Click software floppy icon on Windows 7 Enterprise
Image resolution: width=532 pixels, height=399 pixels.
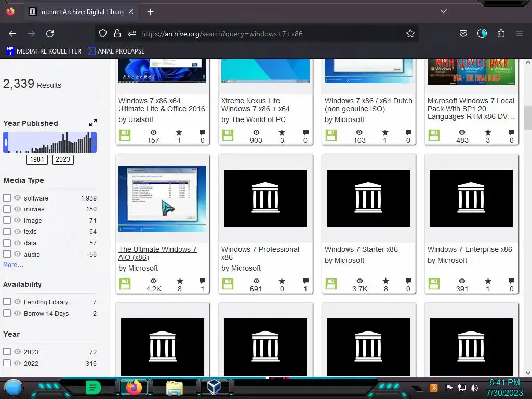pos(434,284)
